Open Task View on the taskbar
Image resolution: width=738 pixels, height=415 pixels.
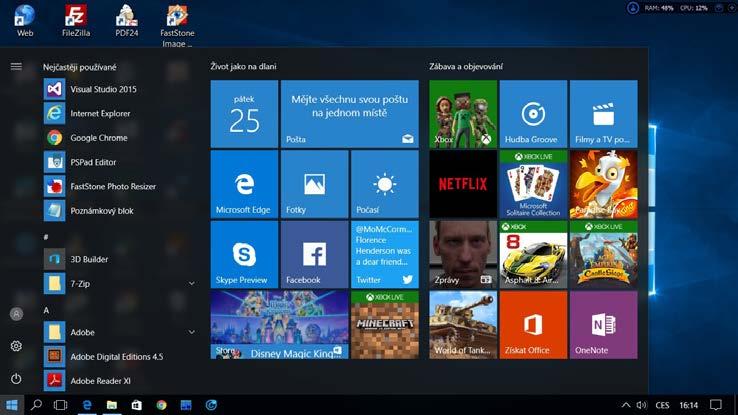[61, 405]
